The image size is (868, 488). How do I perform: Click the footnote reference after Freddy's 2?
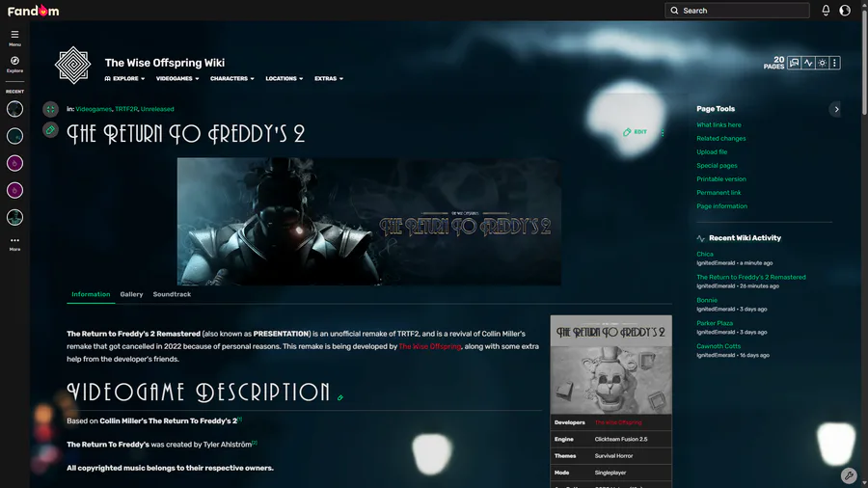click(240, 419)
